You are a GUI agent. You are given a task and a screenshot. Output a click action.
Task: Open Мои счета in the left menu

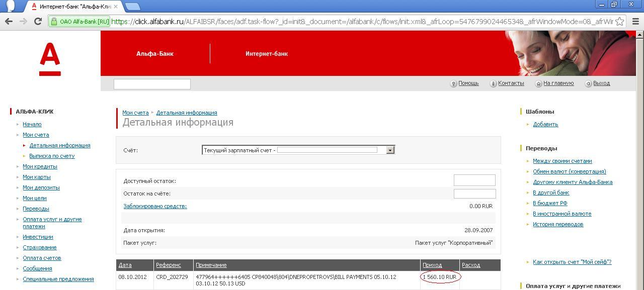36,135
